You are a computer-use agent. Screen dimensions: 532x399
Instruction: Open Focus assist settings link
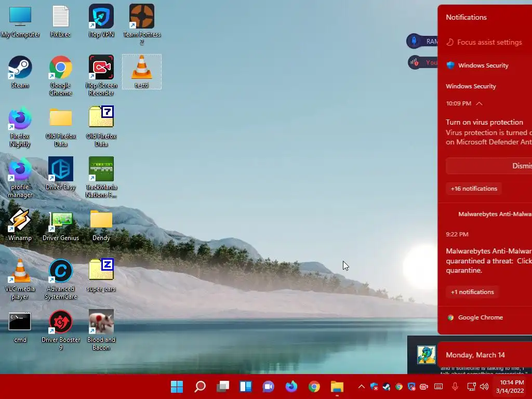point(485,43)
